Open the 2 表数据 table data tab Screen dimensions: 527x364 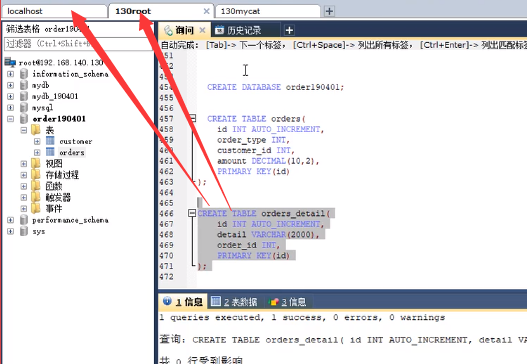point(234,301)
